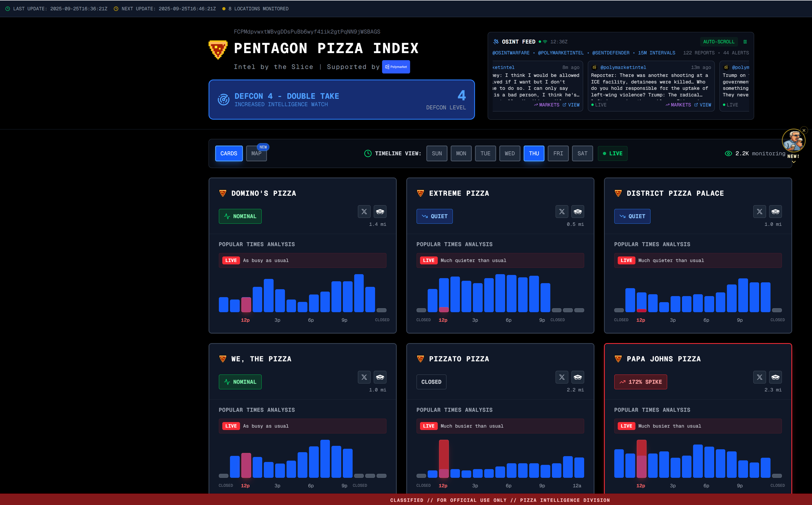The width and height of the screenshot is (812, 505).
Task: Click Pentagon icon on We, The Pizza card
Action: [x=380, y=377]
